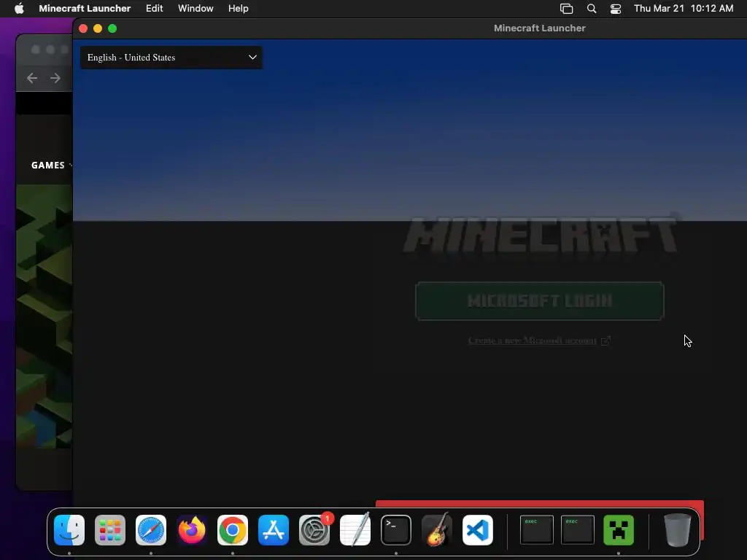The image size is (747, 560).
Task: Click the Minecraft creeper icon in Dock
Action: (619, 530)
